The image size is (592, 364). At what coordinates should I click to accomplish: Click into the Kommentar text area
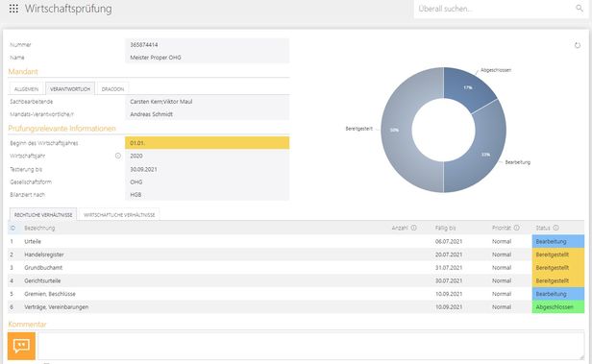pyautogui.click(x=310, y=346)
